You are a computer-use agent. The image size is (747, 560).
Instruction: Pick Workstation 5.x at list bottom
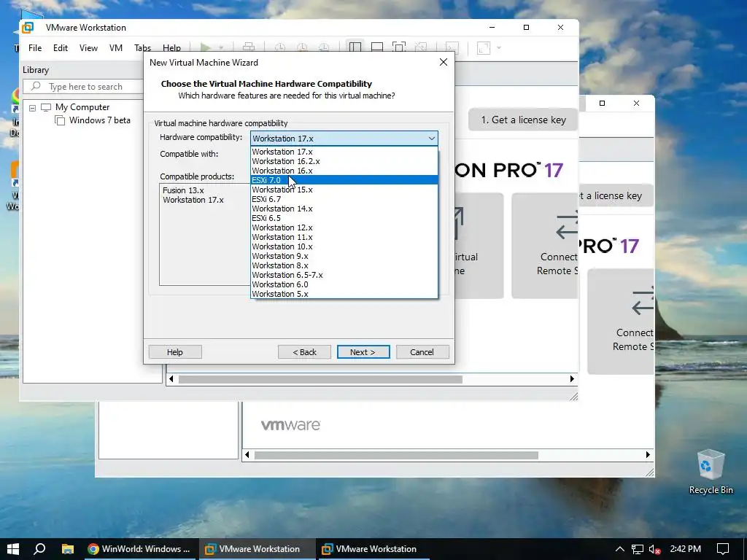(344, 294)
